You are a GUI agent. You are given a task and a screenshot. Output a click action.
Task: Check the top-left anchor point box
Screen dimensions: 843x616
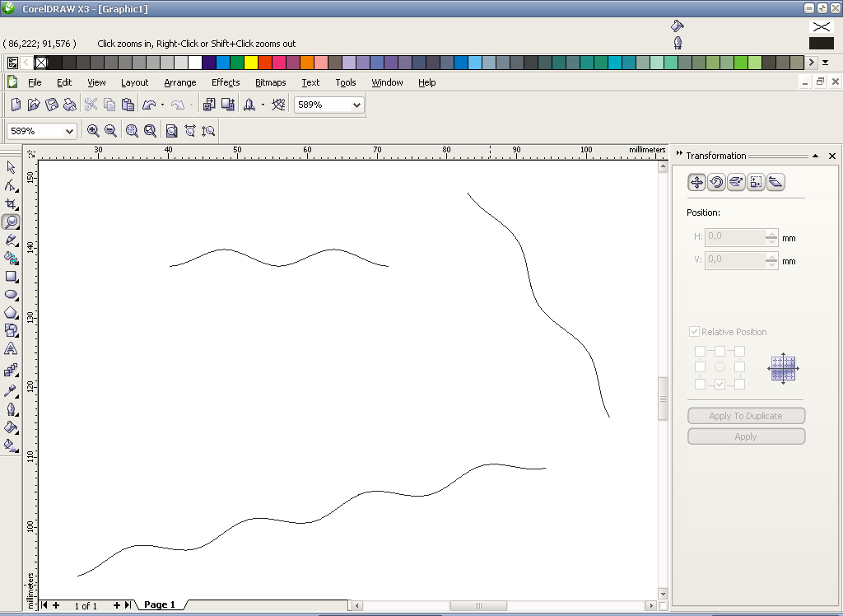[x=700, y=352]
